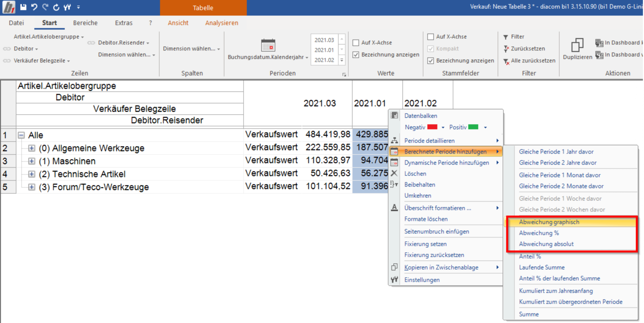
Task: Open Negativ color dropdown arrow
Action: 443,127
